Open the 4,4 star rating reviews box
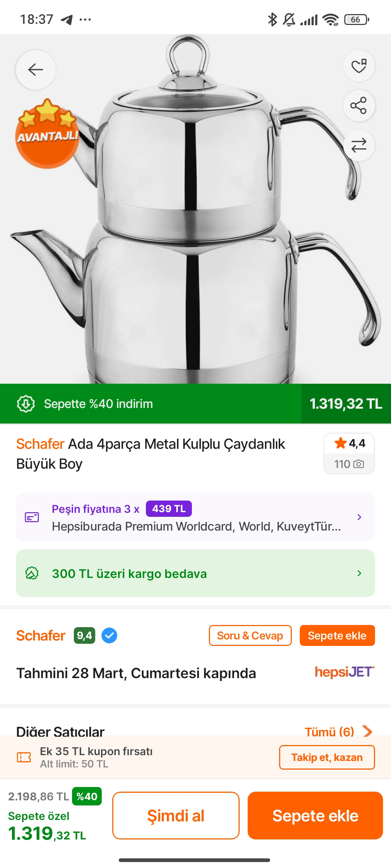Screen dimensions: 391x868 coord(349,453)
